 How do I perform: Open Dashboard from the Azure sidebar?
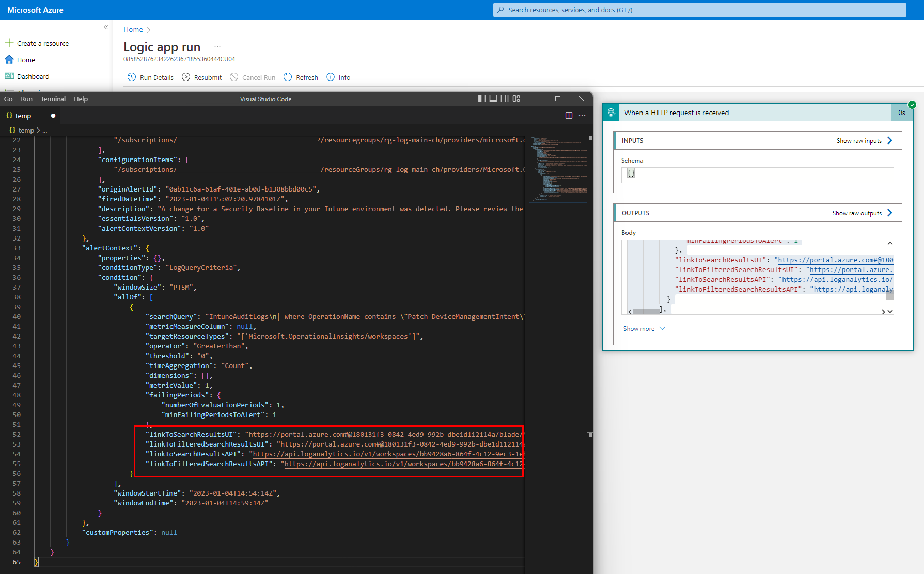(x=33, y=76)
